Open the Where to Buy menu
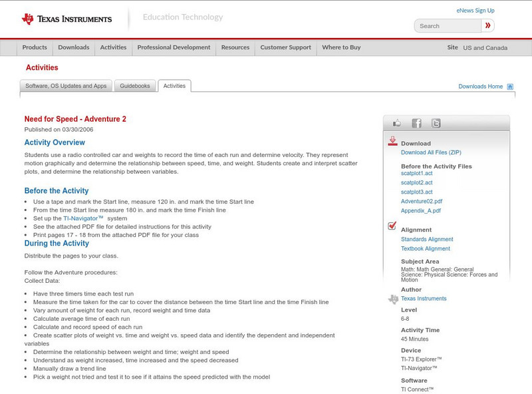The width and height of the screenshot is (532, 394). (x=341, y=47)
